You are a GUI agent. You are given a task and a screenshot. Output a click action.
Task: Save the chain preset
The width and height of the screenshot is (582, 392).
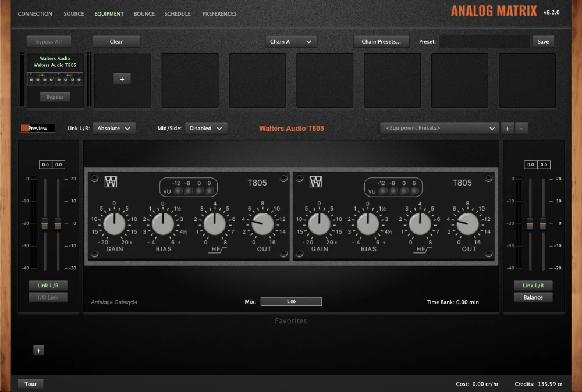pyautogui.click(x=543, y=41)
